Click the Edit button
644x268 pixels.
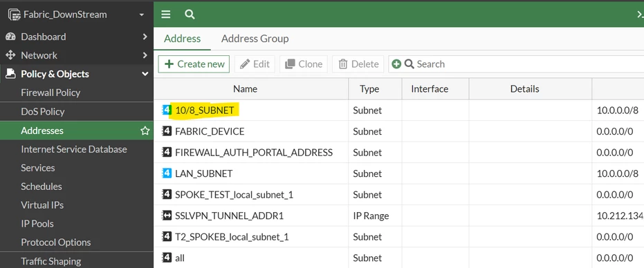[x=255, y=64]
